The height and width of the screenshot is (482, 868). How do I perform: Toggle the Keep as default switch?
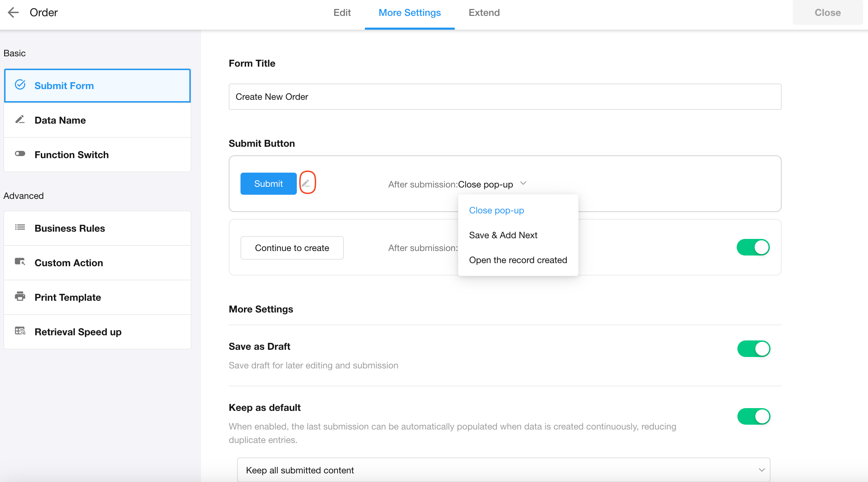pos(754,417)
